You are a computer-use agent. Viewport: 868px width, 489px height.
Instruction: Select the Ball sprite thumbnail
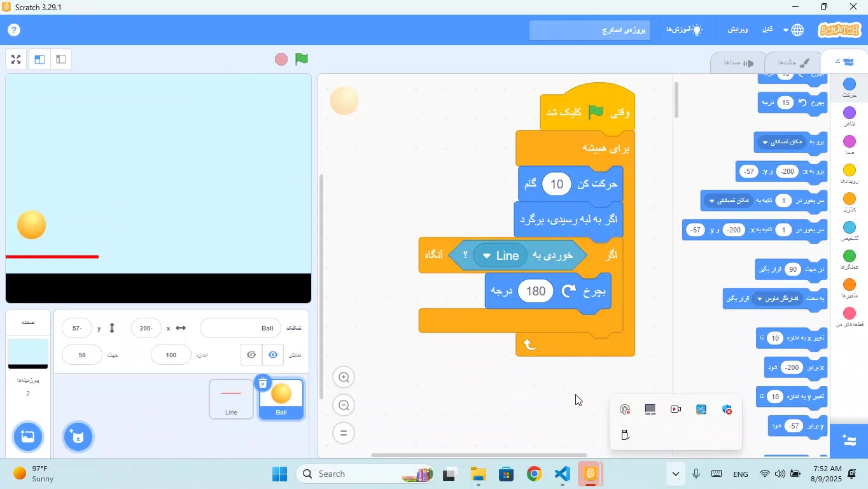281,399
